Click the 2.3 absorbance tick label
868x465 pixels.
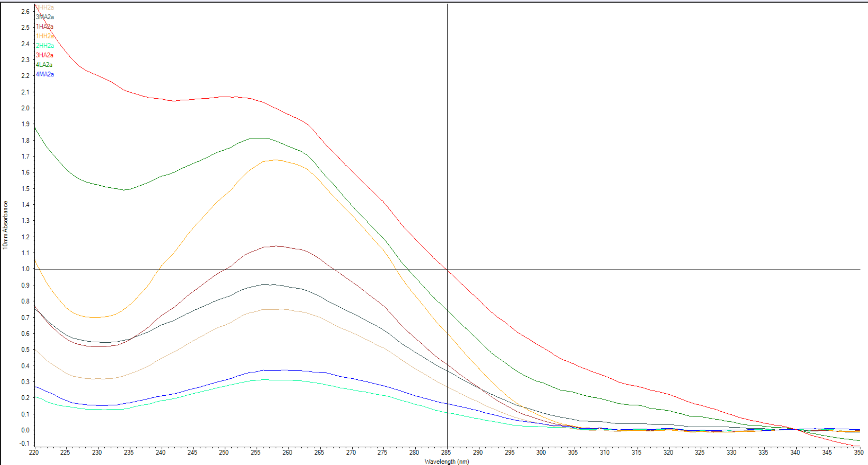[25, 60]
